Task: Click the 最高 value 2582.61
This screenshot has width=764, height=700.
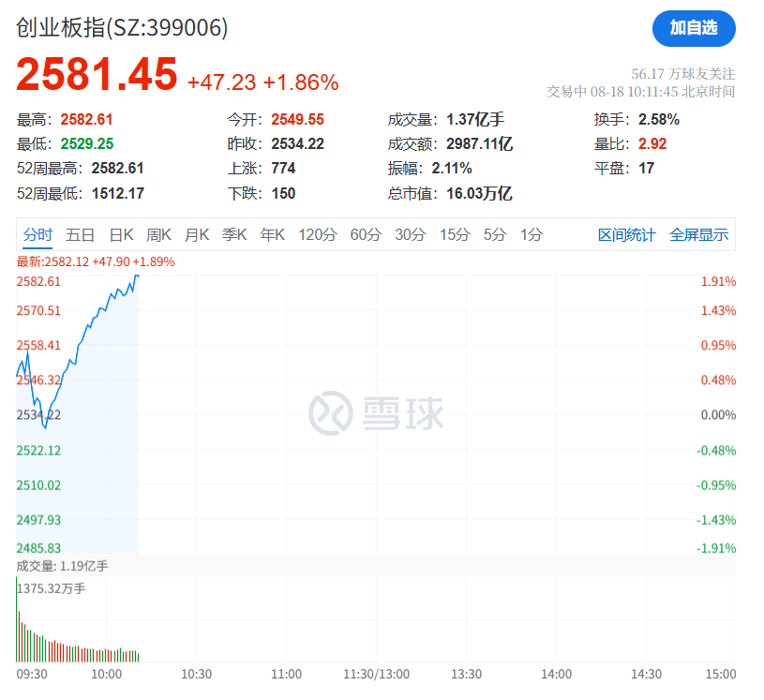Action: pos(86,119)
